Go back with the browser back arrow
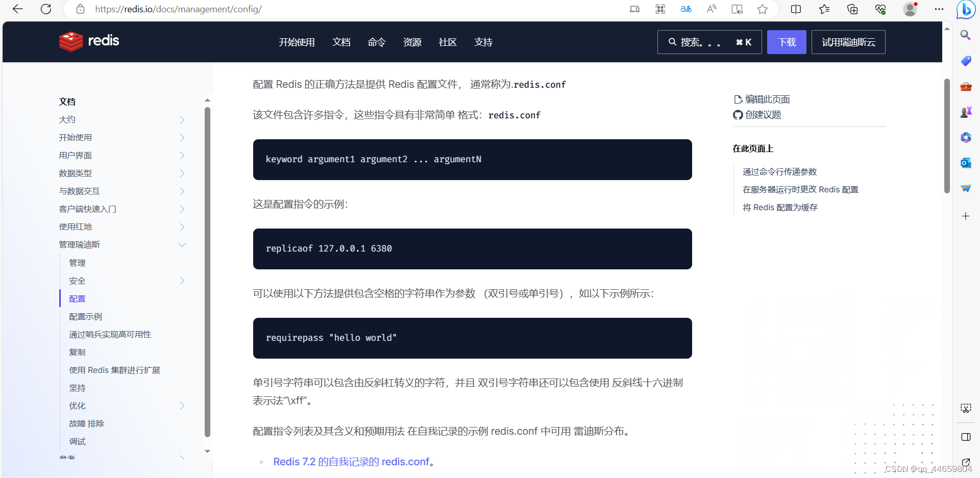Screen dimensions: 980x478 (18, 9)
